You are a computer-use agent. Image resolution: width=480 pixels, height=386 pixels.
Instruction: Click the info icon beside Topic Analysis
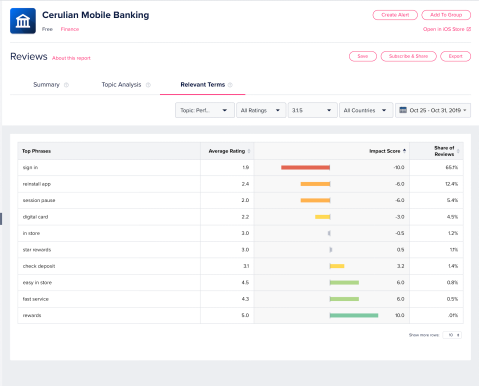(148, 85)
